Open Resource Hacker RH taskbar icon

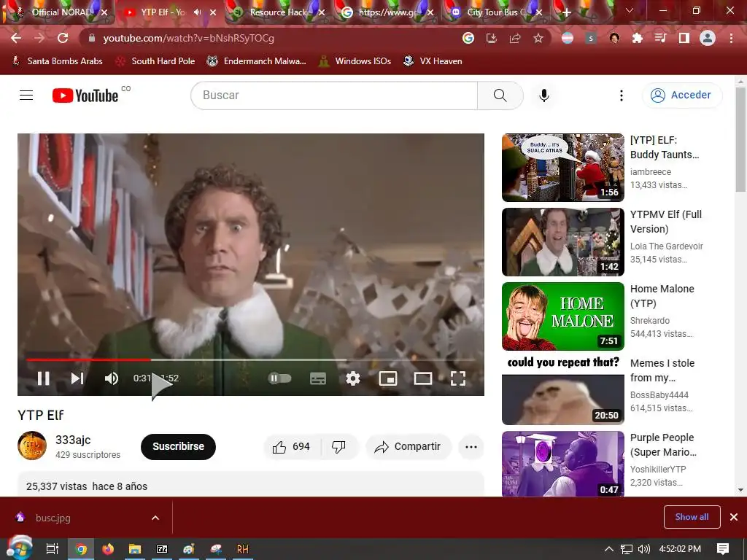pyautogui.click(x=242, y=549)
